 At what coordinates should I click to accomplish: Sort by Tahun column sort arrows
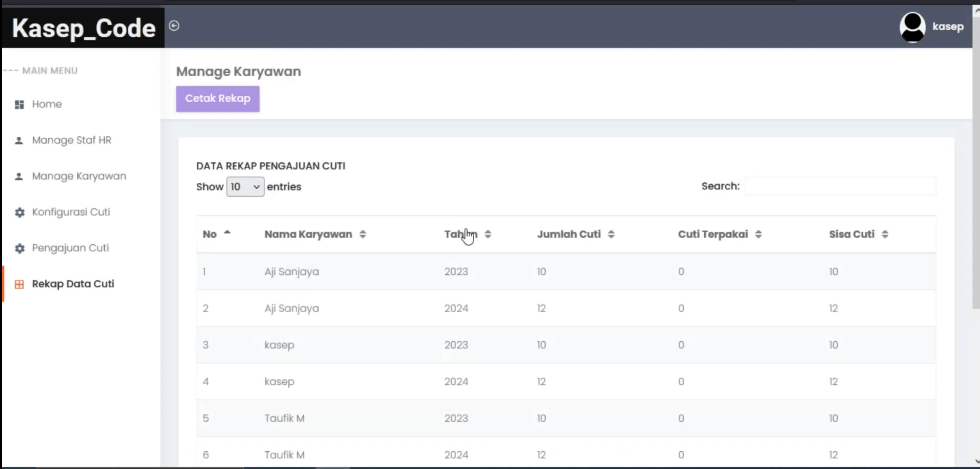pyautogui.click(x=488, y=234)
